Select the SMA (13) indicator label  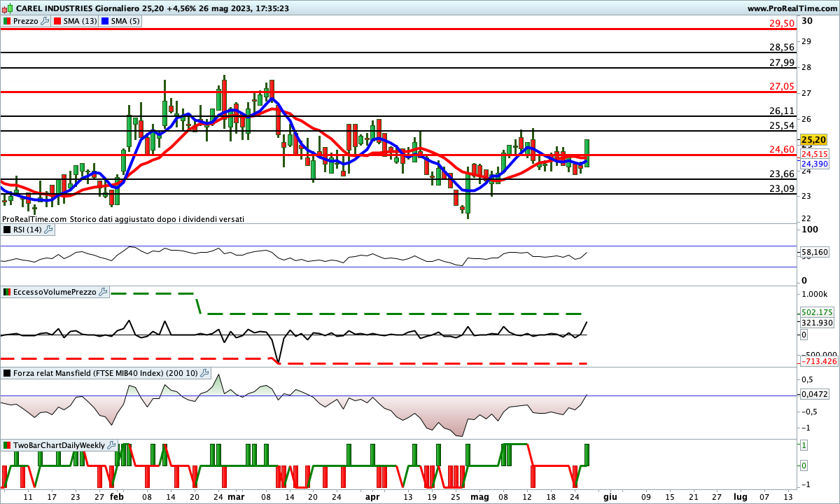pos(78,21)
